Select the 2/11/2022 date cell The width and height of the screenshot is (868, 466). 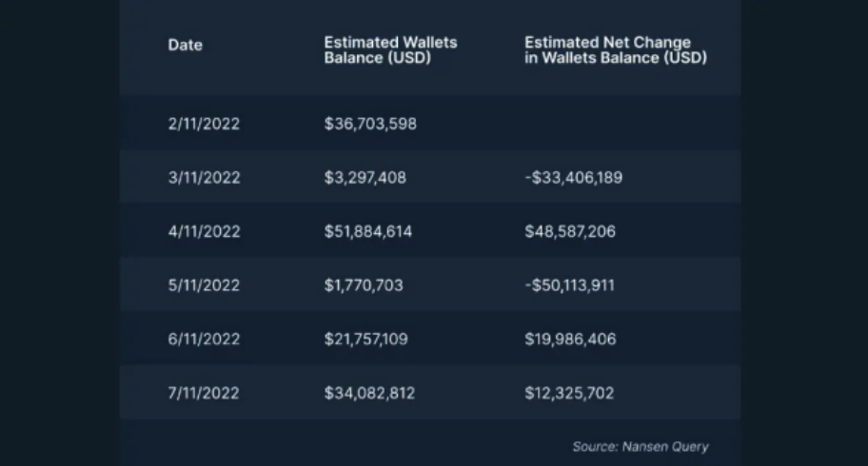point(204,124)
